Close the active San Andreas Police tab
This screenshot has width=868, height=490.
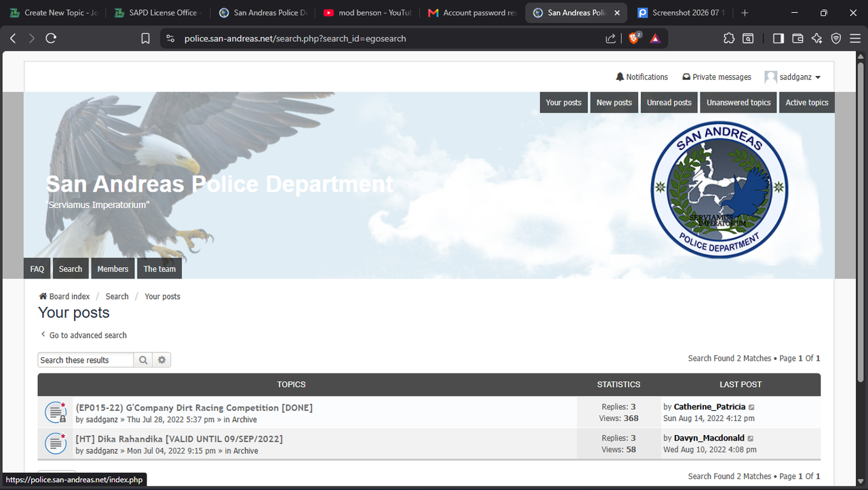[x=616, y=13]
